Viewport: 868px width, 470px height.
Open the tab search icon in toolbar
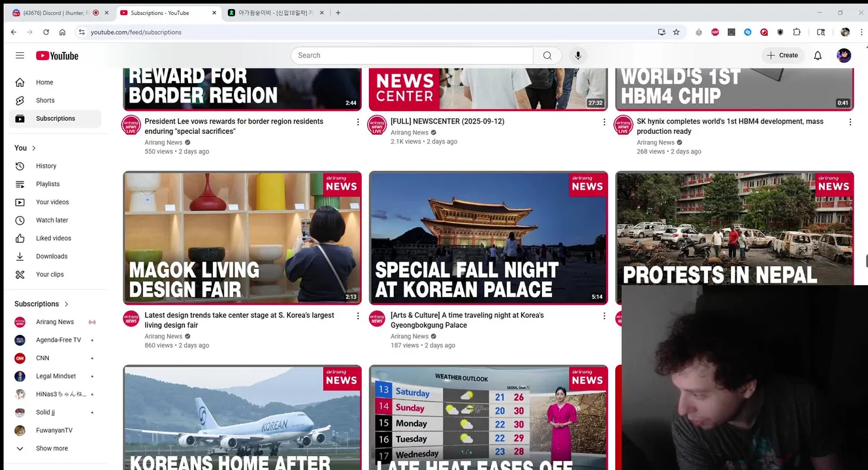pos(821,32)
